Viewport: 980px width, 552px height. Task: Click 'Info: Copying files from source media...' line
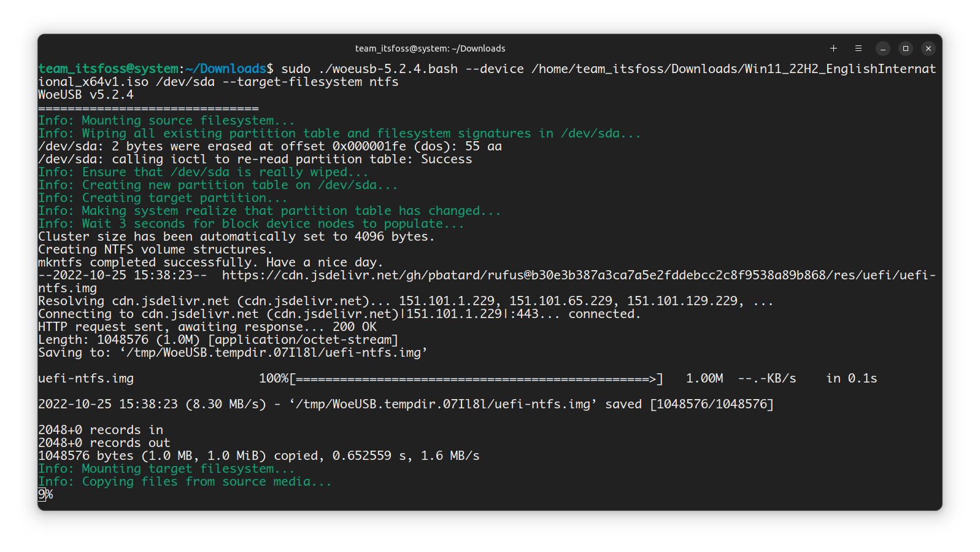(x=185, y=481)
